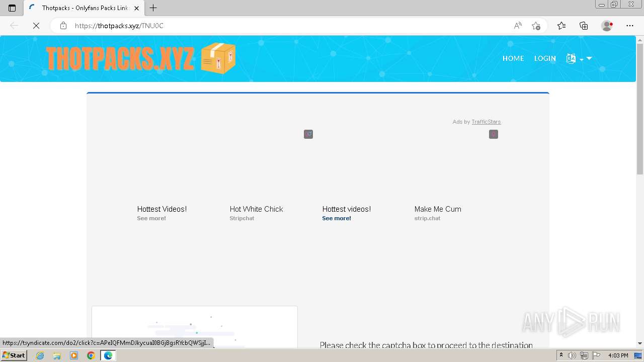Image resolution: width=644 pixels, height=362 pixels.
Task: Open the TrafficStars ads link
Action: (486, 122)
